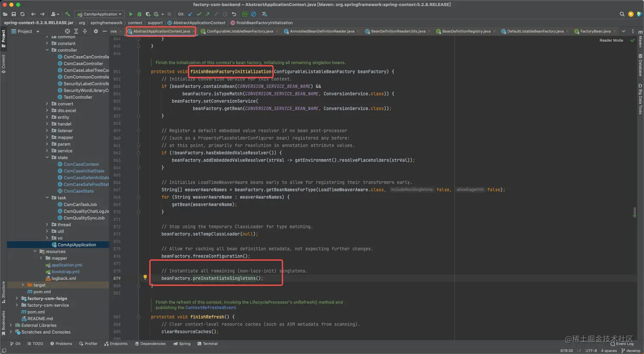Toggle the Project tool window stripe button
644x354 pixels.
(3, 38)
